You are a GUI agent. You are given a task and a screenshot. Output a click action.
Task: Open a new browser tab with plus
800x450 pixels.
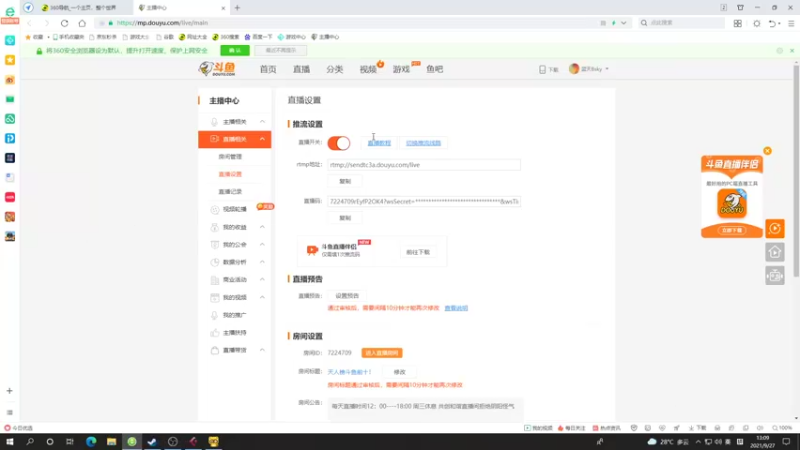click(237, 8)
